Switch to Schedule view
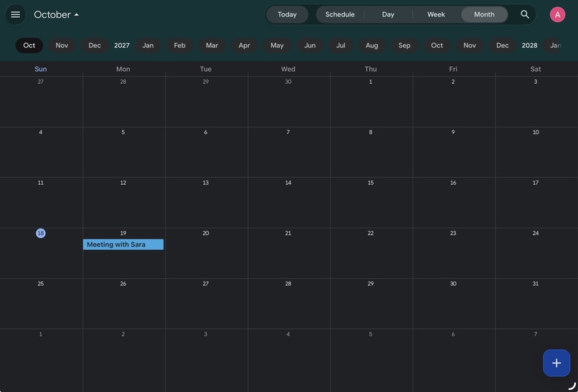The width and height of the screenshot is (578, 392). click(x=340, y=14)
